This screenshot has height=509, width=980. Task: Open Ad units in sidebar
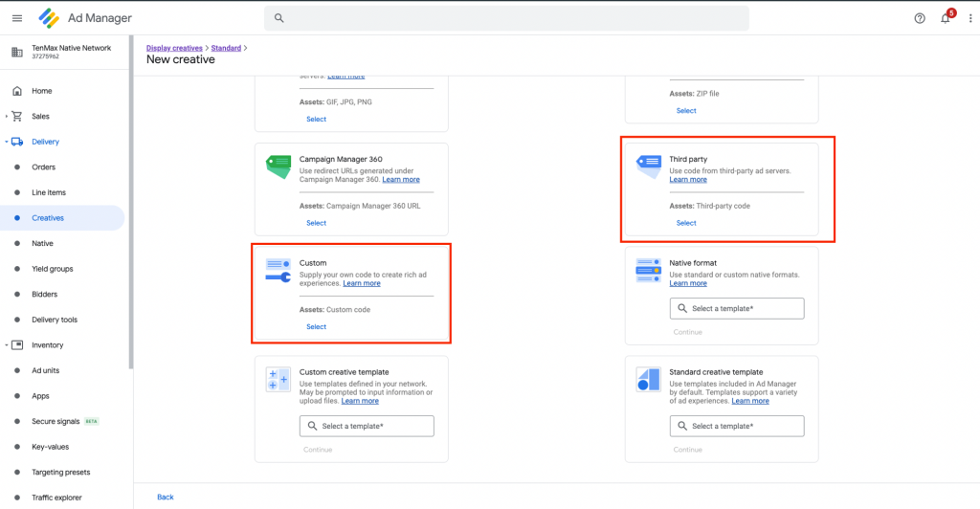(46, 370)
